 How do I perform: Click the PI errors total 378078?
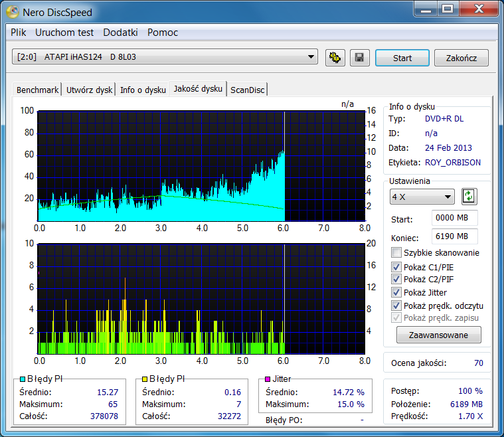(x=104, y=416)
